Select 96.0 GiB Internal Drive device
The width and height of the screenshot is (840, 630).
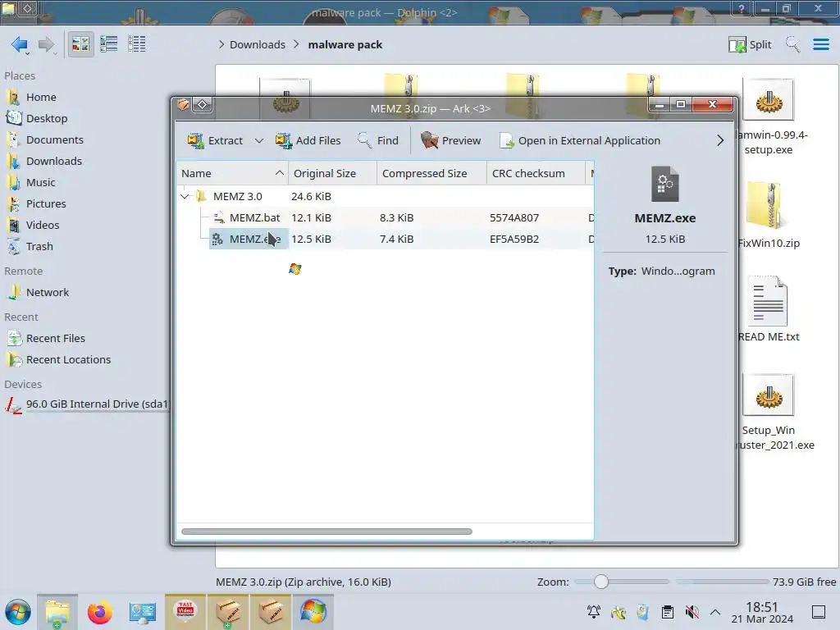click(87, 404)
